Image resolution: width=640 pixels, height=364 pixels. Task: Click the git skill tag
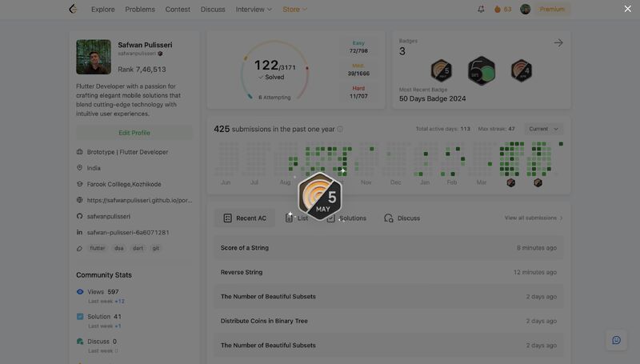[x=155, y=248]
